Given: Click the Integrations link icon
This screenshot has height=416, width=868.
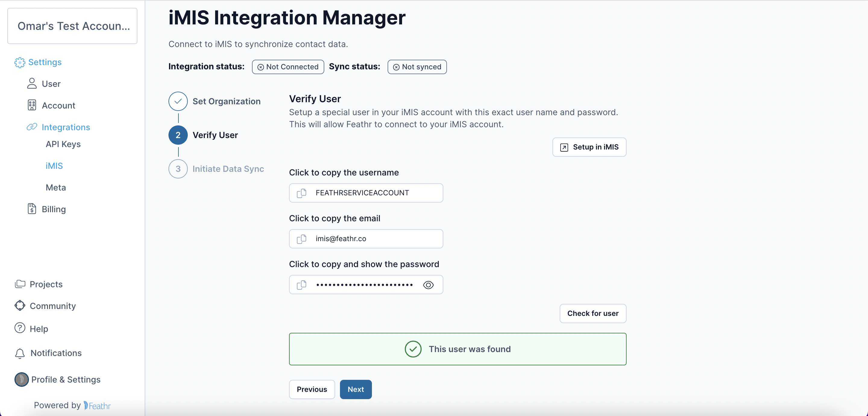Looking at the screenshot, I should (31, 127).
